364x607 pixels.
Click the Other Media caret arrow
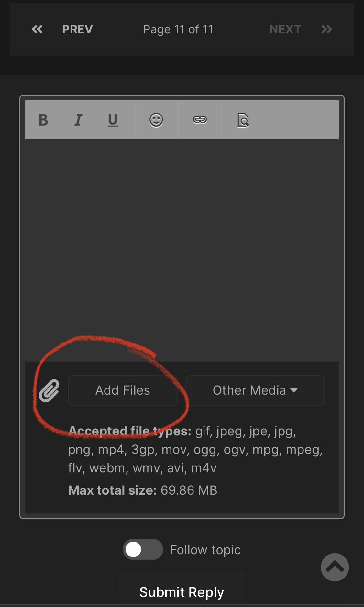click(294, 390)
